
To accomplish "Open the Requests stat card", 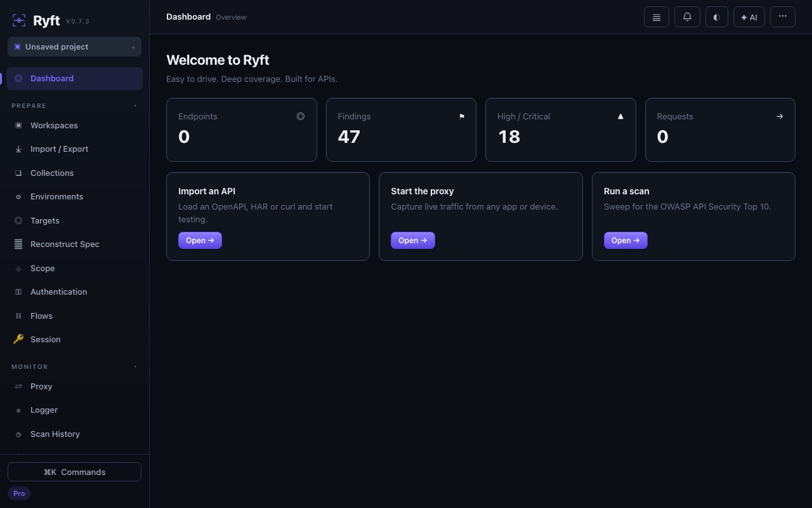I will [x=720, y=130].
